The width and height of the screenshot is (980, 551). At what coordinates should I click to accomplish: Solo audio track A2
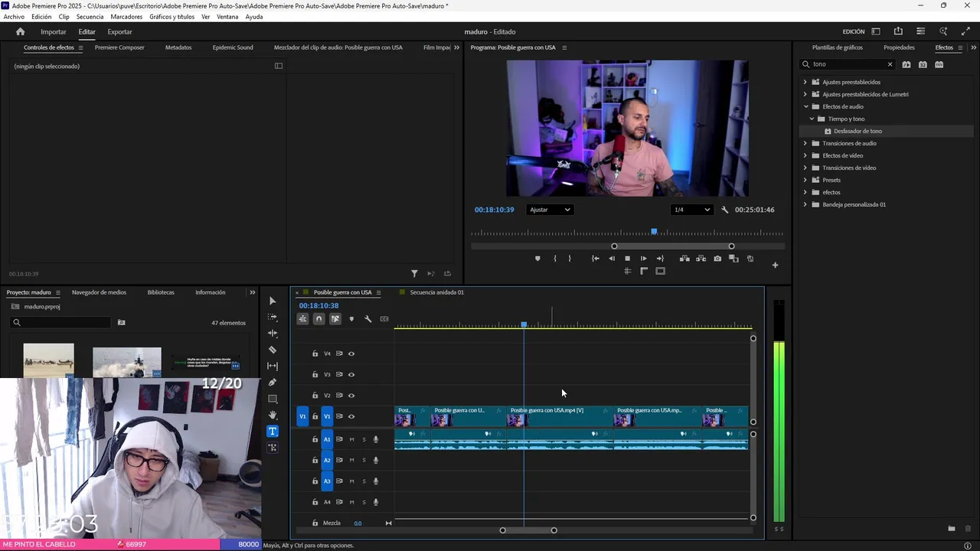[364, 460]
